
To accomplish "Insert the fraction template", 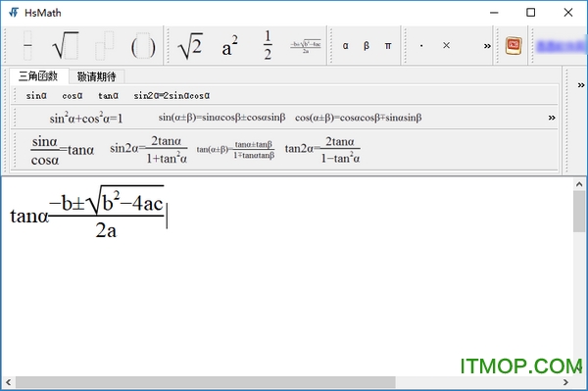I will [27, 46].
